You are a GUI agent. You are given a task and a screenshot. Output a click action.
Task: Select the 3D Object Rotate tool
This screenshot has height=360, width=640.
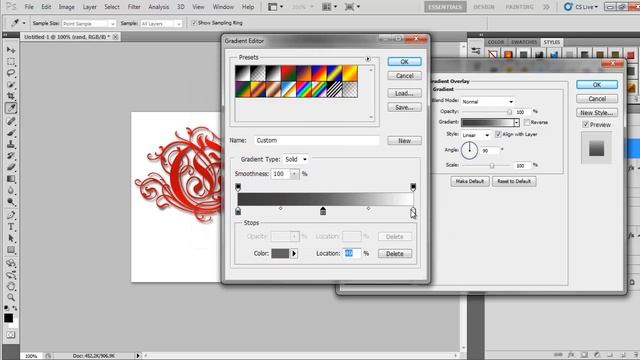pyautogui.click(x=11, y=263)
